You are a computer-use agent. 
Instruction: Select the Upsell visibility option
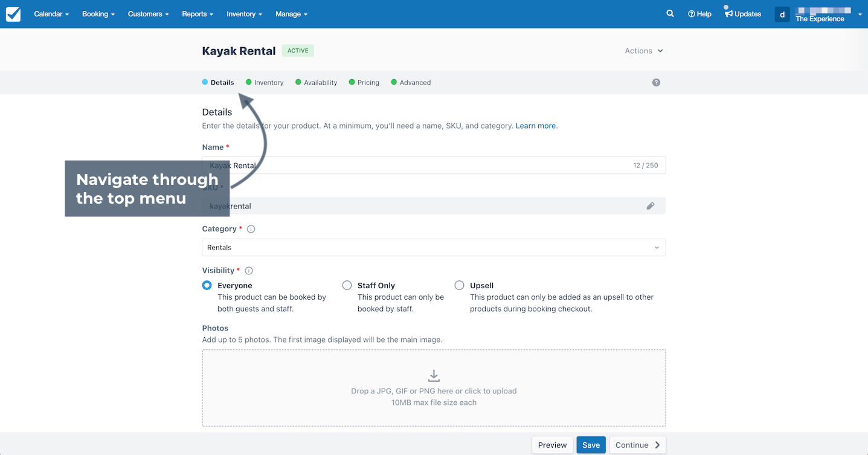pyautogui.click(x=460, y=285)
